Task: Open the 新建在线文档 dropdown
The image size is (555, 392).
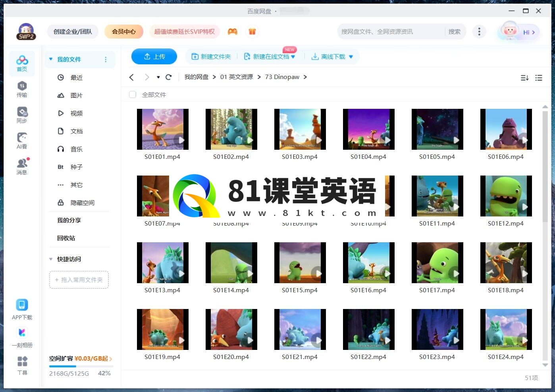Action: pos(293,57)
